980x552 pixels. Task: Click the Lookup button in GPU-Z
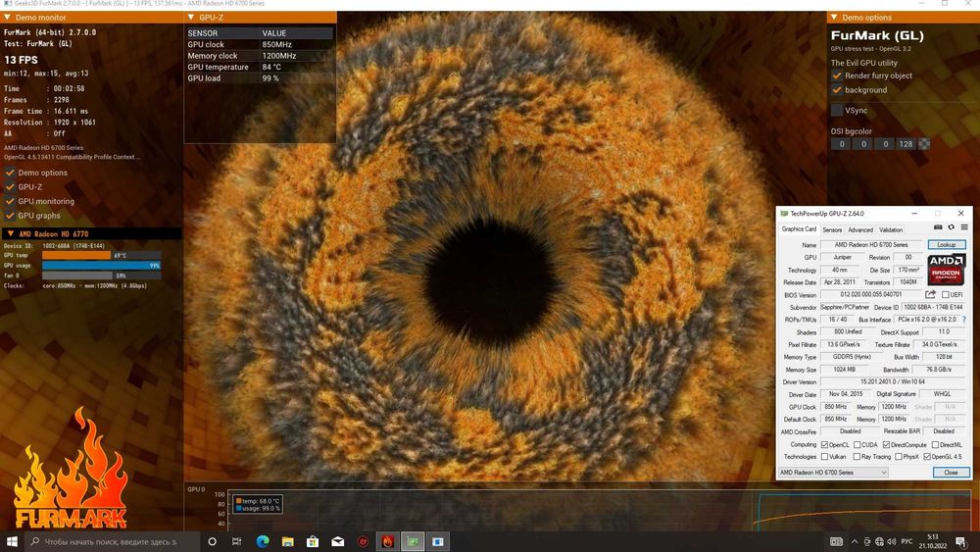947,244
